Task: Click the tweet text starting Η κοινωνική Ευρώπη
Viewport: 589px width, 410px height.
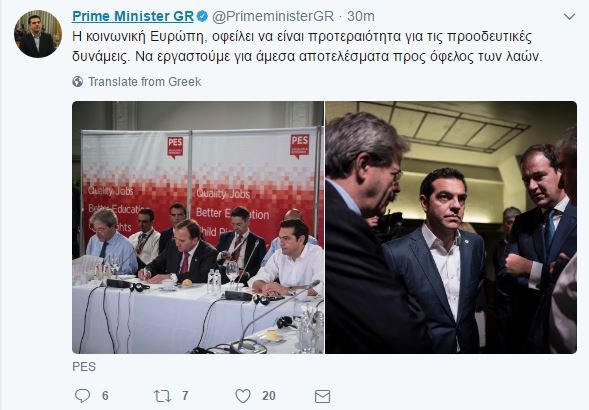Action: pyautogui.click(x=307, y=47)
